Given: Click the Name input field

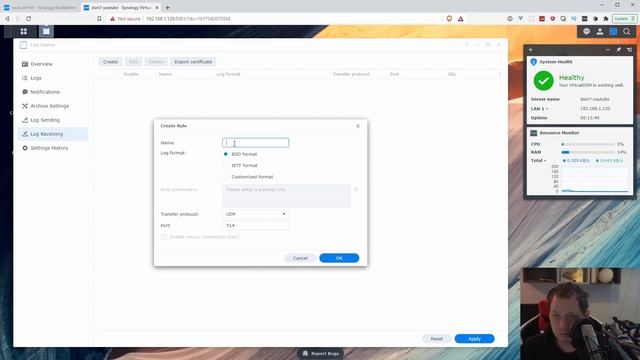Looking at the screenshot, I should [256, 143].
